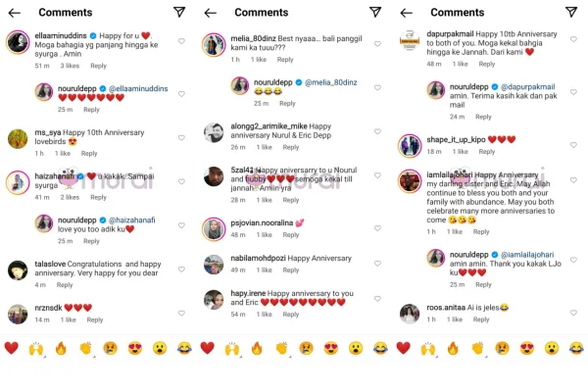Viewport: 588px width, 392px height.
Task: Add the red heart emoji from the leftmost reaction bar
Action: (x=11, y=348)
